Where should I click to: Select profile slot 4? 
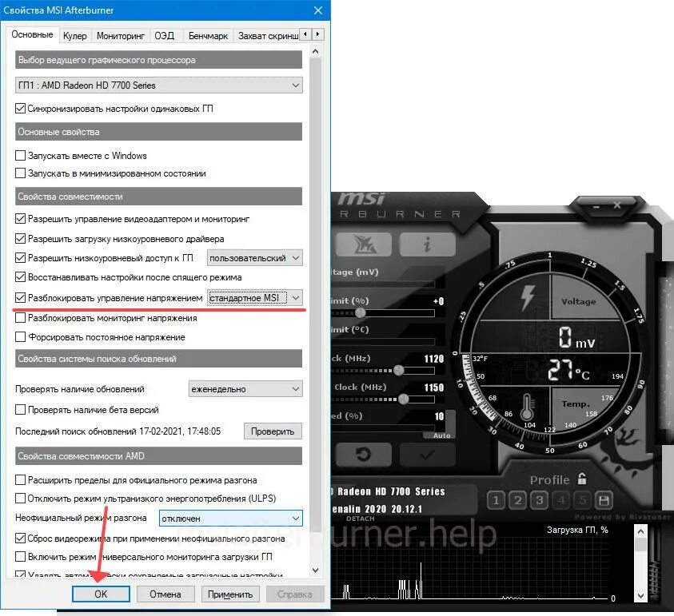(x=560, y=500)
